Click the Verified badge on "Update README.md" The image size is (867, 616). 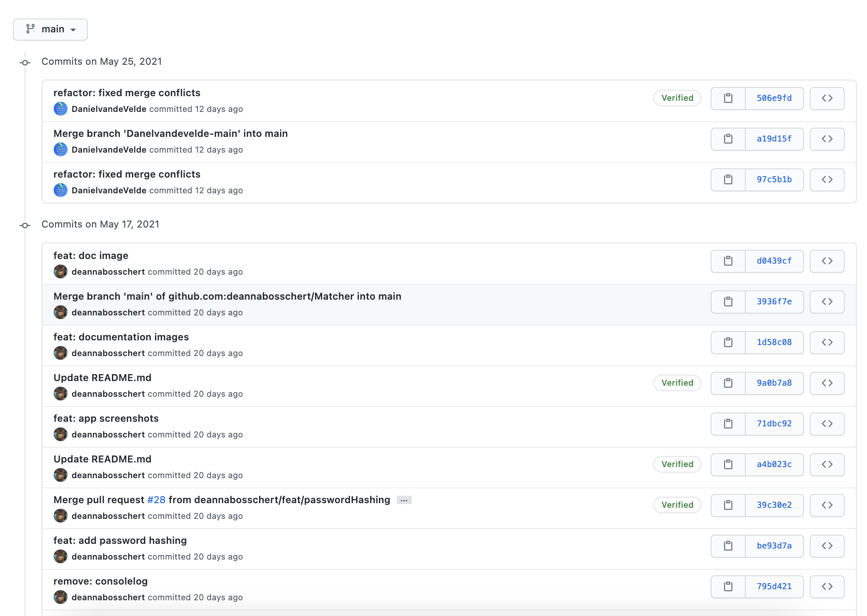click(677, 383)
